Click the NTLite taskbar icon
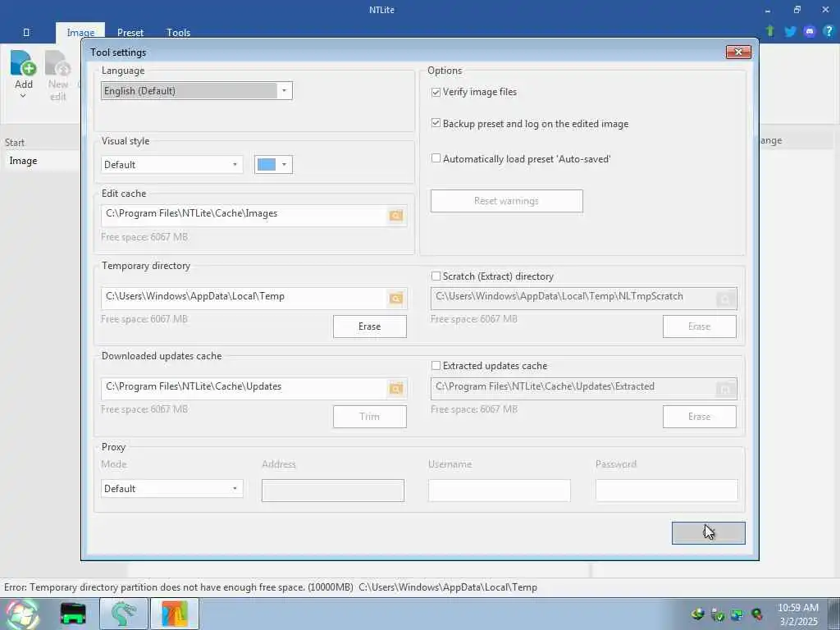 pyautogui.click(x=175, y=614)
